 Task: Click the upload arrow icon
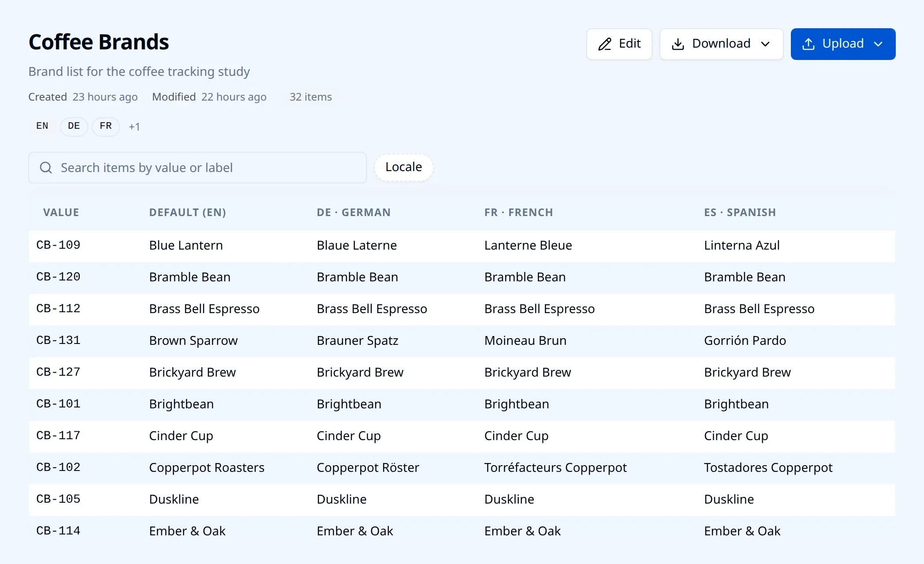pos(808,44)
